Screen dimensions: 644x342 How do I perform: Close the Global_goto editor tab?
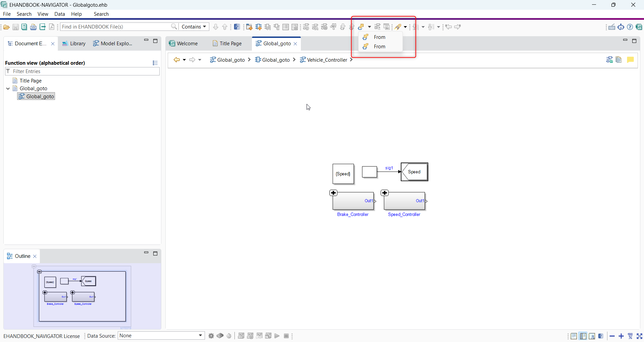pos(296,44)
